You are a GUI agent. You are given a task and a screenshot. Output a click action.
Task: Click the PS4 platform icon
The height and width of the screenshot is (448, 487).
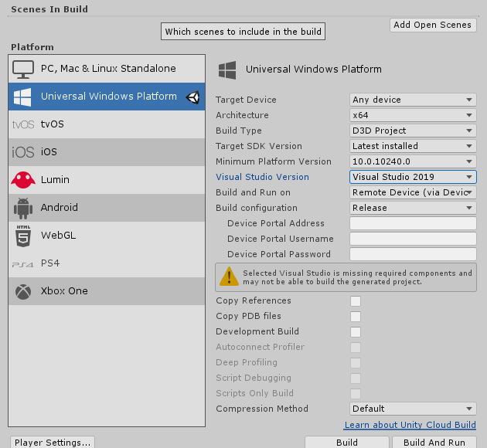[x=22, y=263]
